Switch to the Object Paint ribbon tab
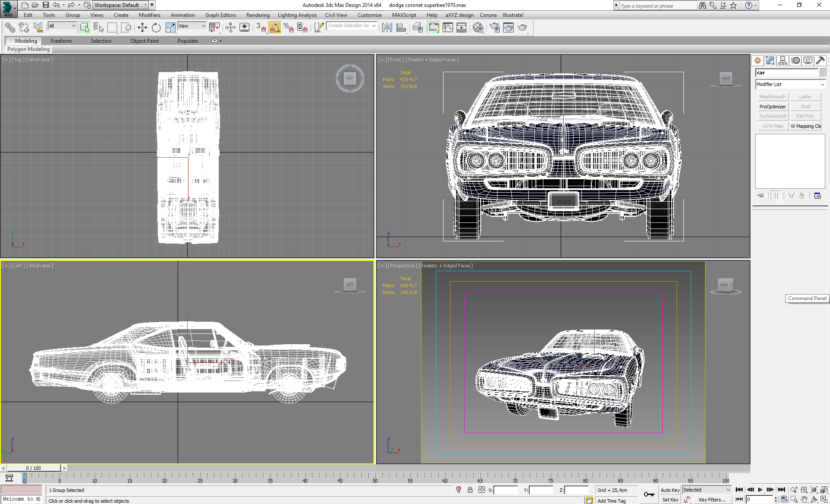 coord(144,41)
